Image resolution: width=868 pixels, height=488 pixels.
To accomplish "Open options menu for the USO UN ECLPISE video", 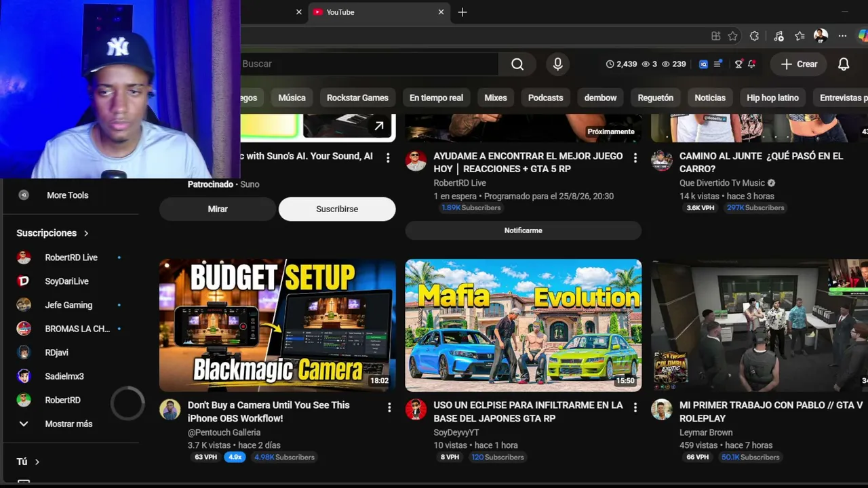I will click(x=635, y=407).
